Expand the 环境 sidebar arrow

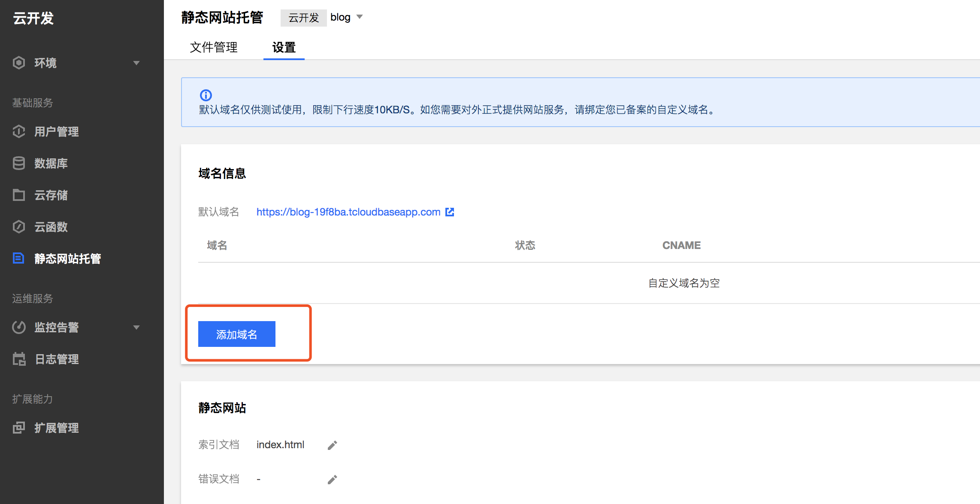[x=136, y=63]
